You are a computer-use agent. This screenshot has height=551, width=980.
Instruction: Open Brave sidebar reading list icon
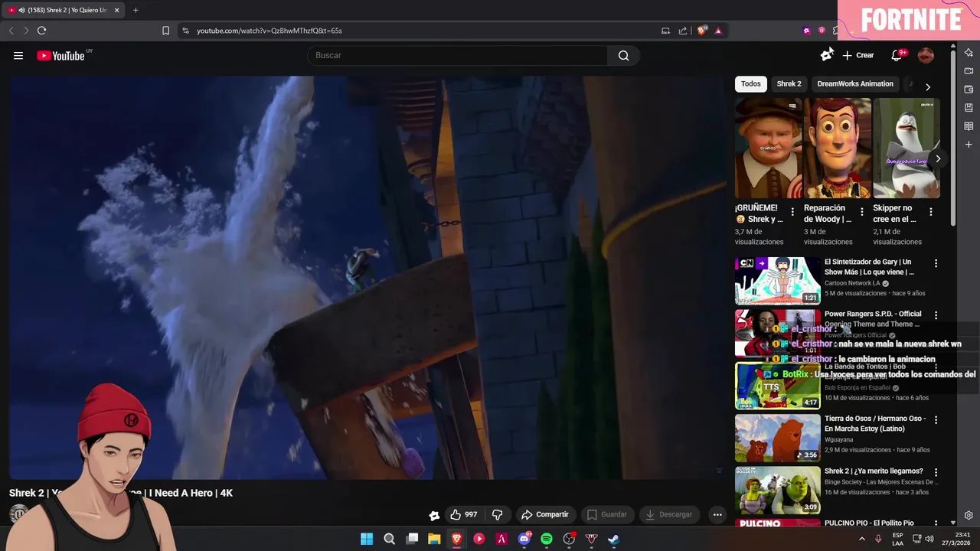(969, 126)
